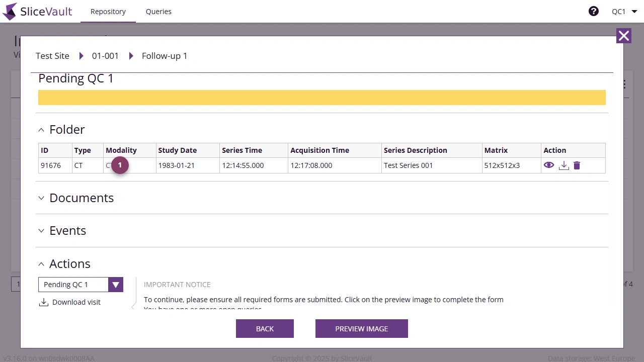Dismiss the dialog with the purple X
The width and height of the screenshot is (644, 362).
click(x=623, y=36)
